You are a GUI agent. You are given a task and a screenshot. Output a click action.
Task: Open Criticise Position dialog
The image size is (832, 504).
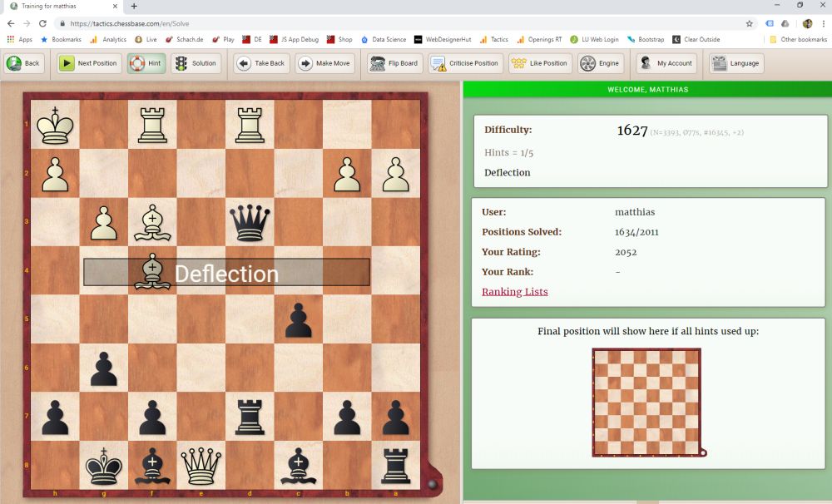(x=465, y=63)
